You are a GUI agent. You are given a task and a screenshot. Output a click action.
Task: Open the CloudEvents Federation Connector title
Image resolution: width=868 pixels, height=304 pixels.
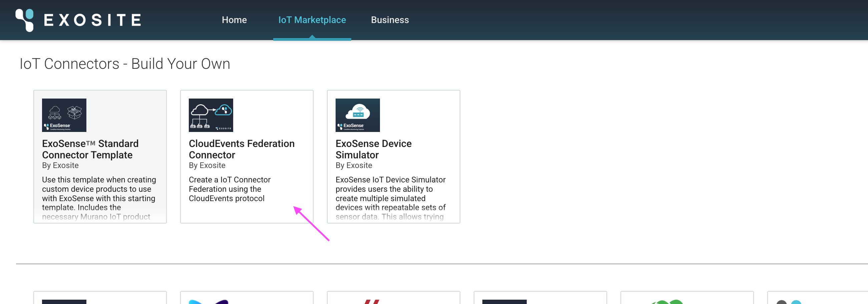[x=241, y=149]
